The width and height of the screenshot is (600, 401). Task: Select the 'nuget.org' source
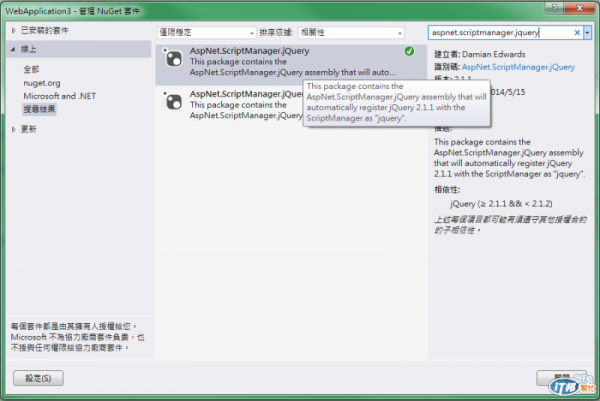[x=42, y=83]
